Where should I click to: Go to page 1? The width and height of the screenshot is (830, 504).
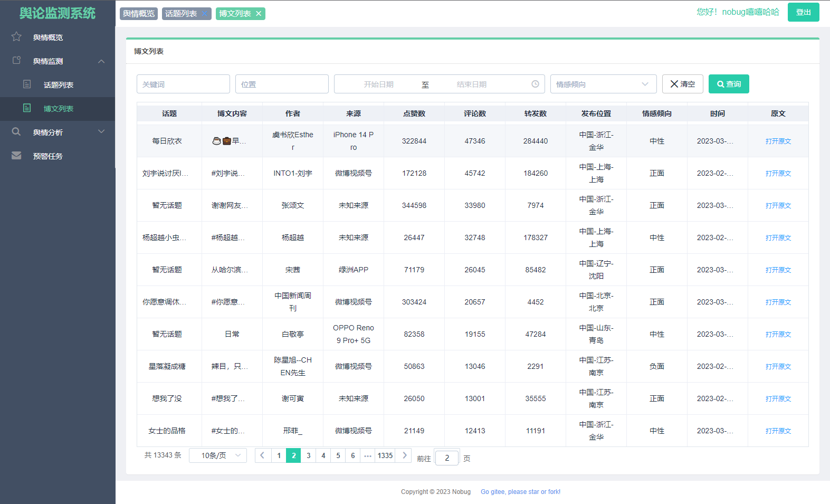(x=279, y=455)
